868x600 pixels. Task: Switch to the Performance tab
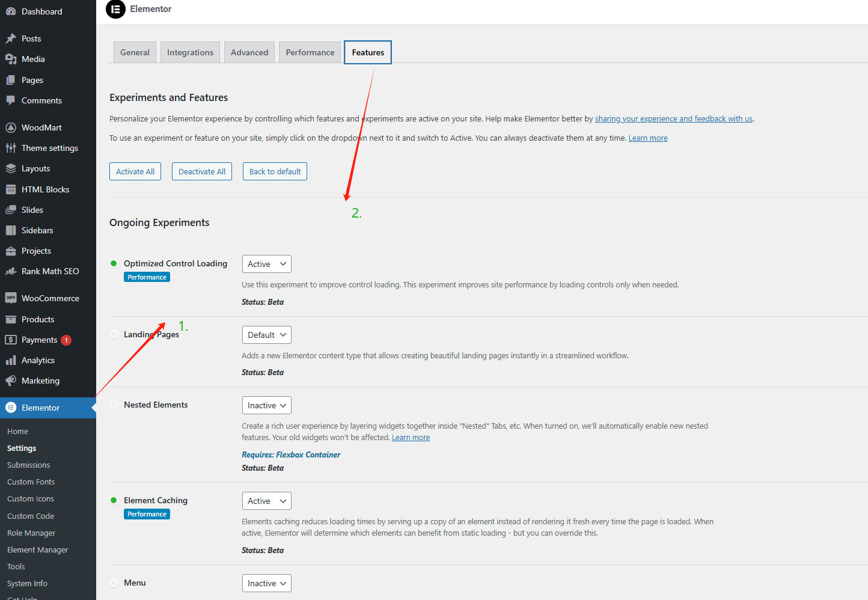coord(310,52)
